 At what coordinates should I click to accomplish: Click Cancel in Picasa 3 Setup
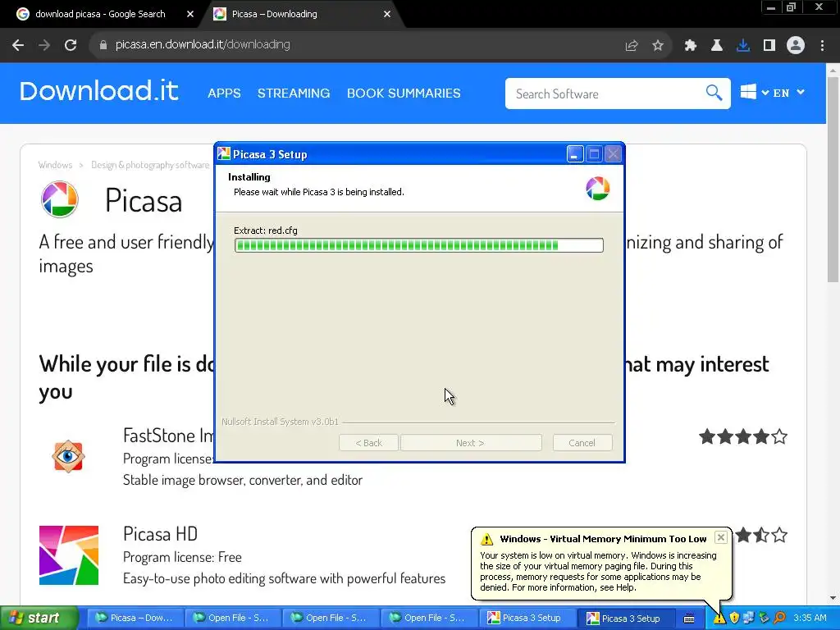pyautogui.click(x=582, y=443)
